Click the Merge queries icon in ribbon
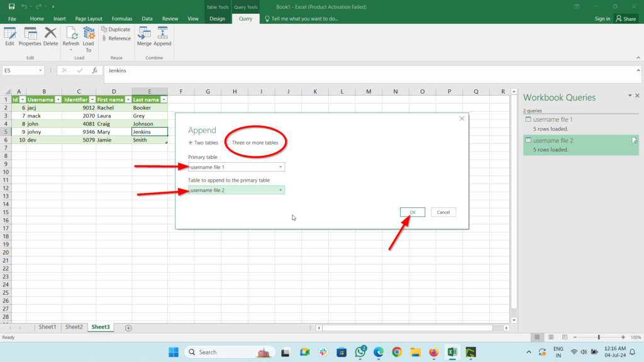 tap(144, 36)
